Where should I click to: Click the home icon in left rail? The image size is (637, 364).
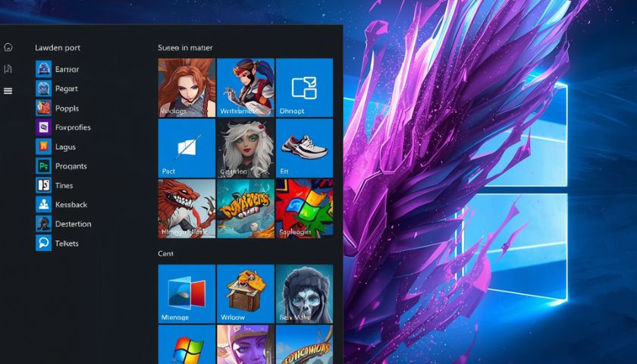click(8, 47)
